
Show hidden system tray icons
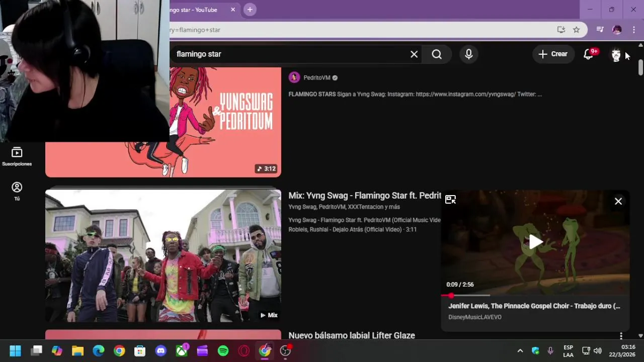520,351
